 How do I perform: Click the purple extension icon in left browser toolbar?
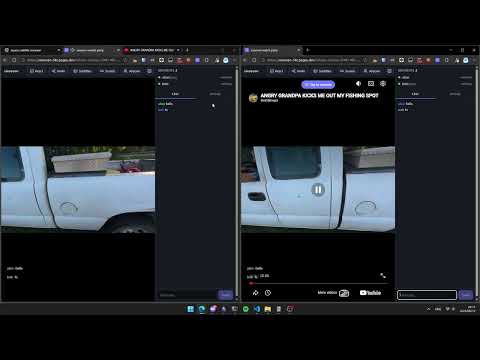(198, 60)
